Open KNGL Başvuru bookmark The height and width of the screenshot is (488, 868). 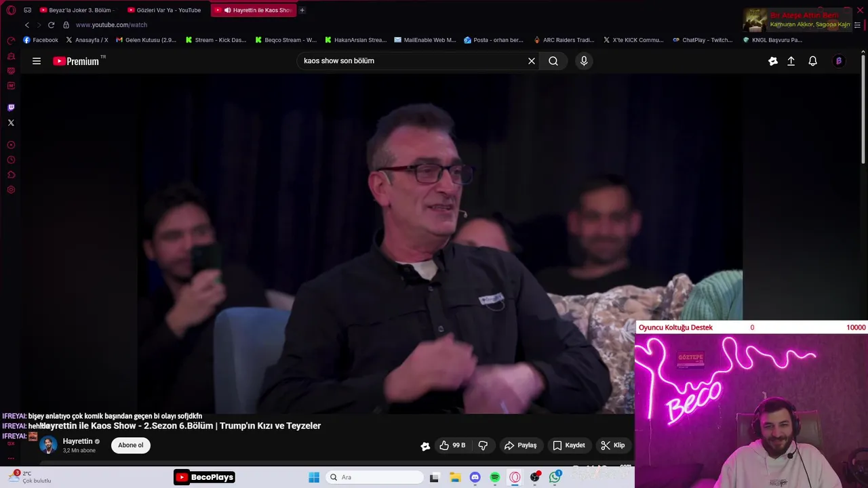click(x=772, y=40)
